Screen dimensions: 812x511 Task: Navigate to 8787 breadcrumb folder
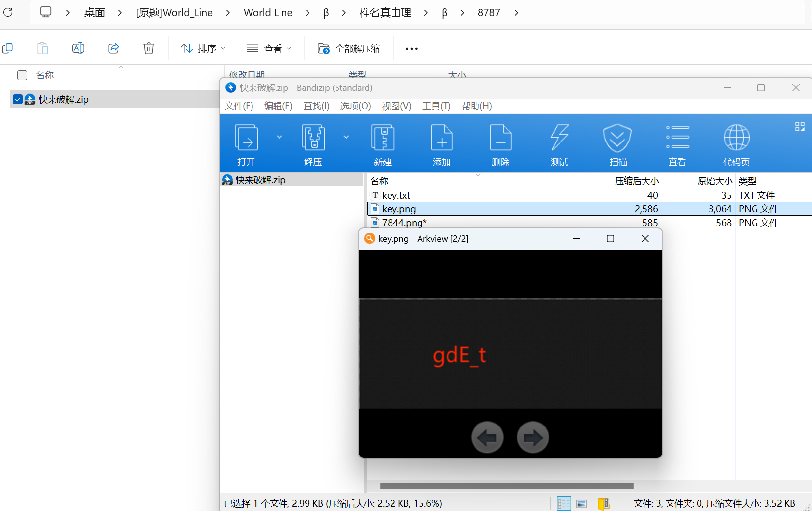[x=489, y=13]
